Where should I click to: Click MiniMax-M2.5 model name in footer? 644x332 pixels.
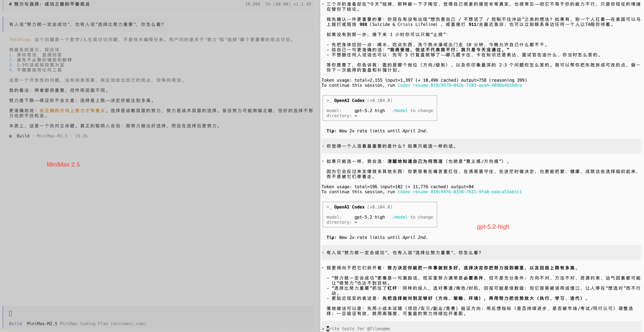42,324
